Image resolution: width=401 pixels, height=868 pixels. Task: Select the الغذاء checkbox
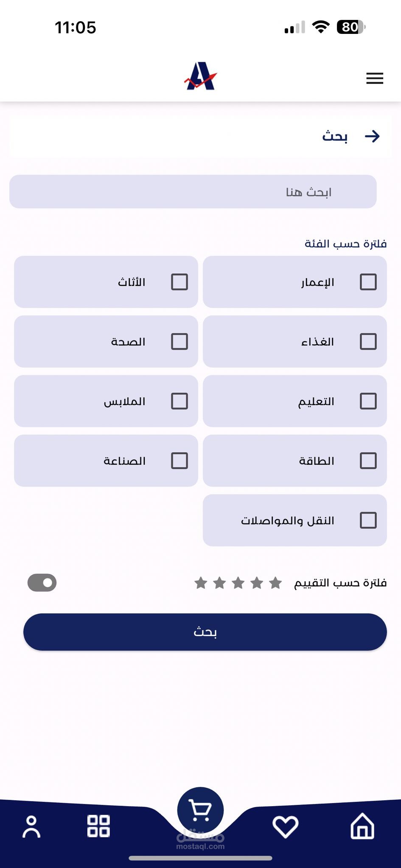click(x=368, y=342)
